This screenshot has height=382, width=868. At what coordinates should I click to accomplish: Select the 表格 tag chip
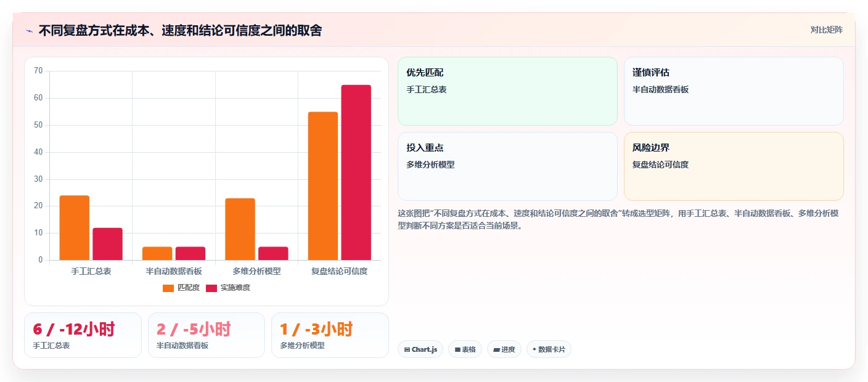pyautogui.click(x=465, y=349)
